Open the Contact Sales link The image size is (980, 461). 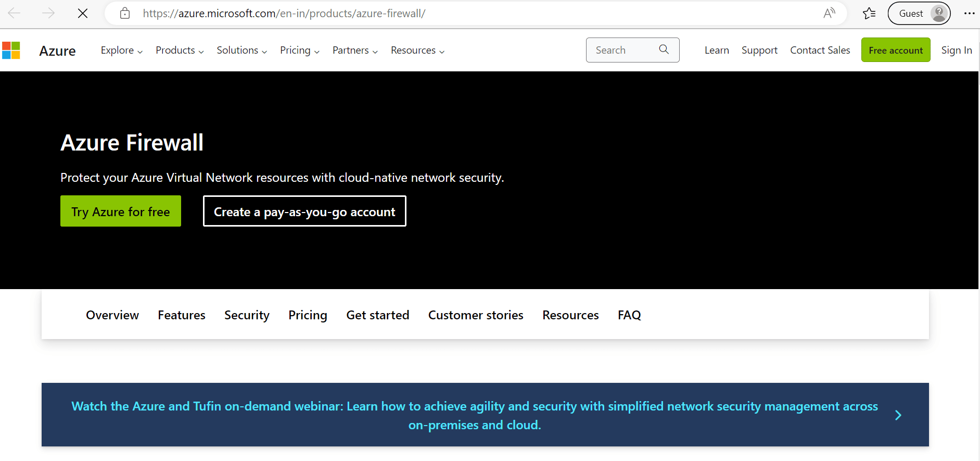pyautogui.click(x=820, y=50)
